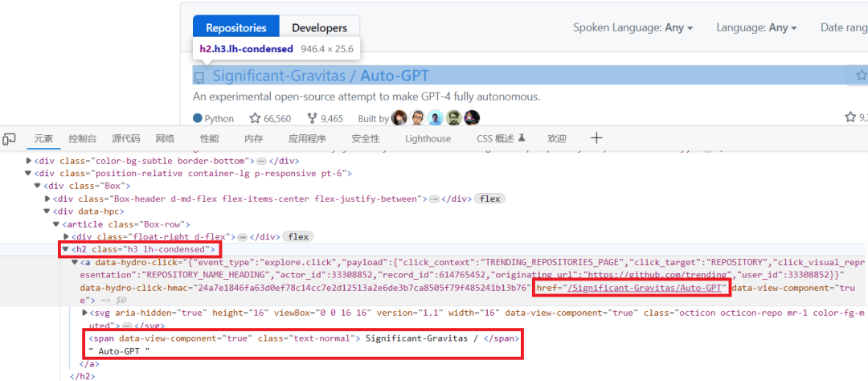The height and width of the screenshot is (381, 868).
Task: Expand the svg octicon-repo node
Action: coord(84,313)
